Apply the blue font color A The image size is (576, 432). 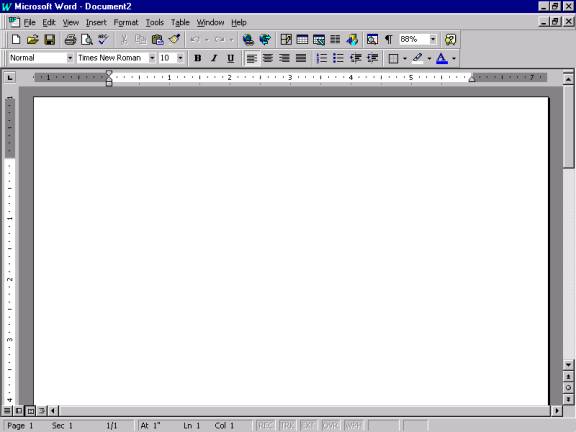click(x=442, y=58)
